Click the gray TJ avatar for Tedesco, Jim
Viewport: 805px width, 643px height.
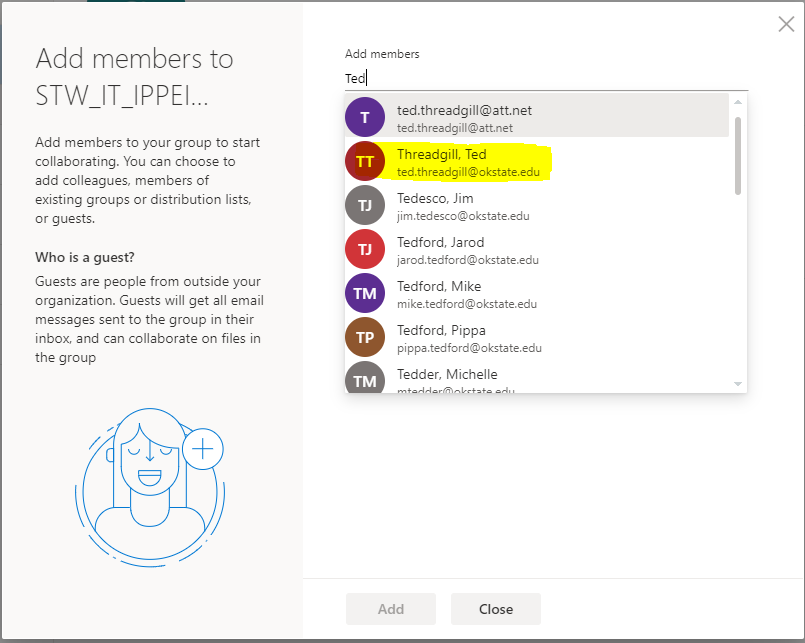(365, 205)
